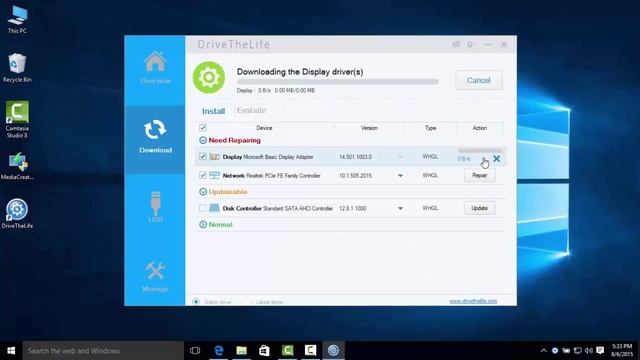This screenshot has height=360, width=640.
Task: Click the Action column header
Action: (x=480, y=128)
